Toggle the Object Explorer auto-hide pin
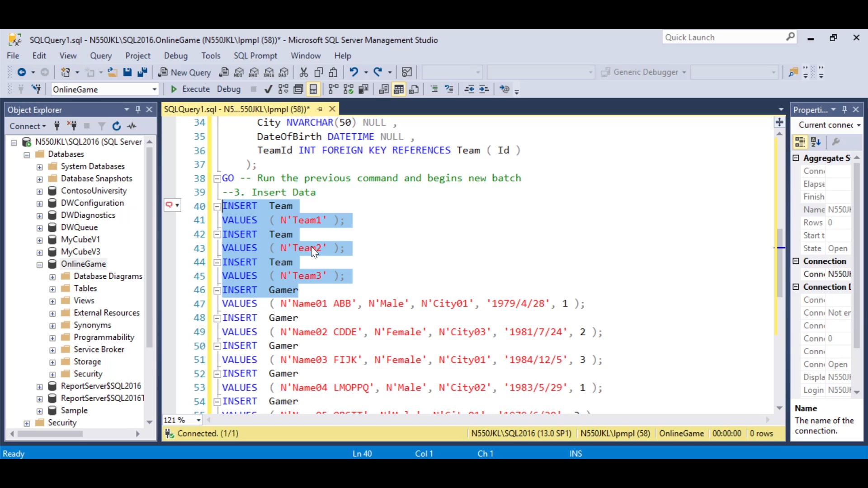Screen dimensions: 868x488 (138, 109)
